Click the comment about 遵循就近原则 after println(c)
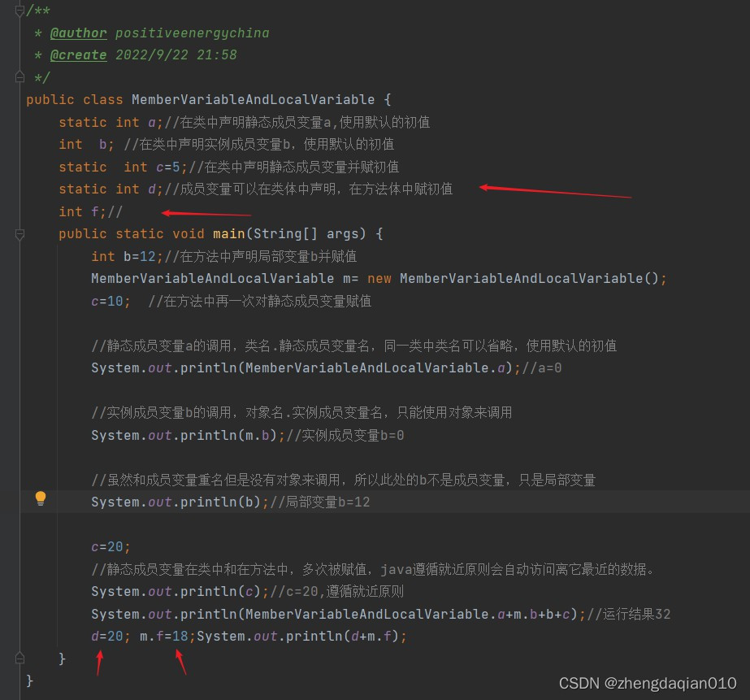The width and height of the screenshot is (750, 700). 336,592
